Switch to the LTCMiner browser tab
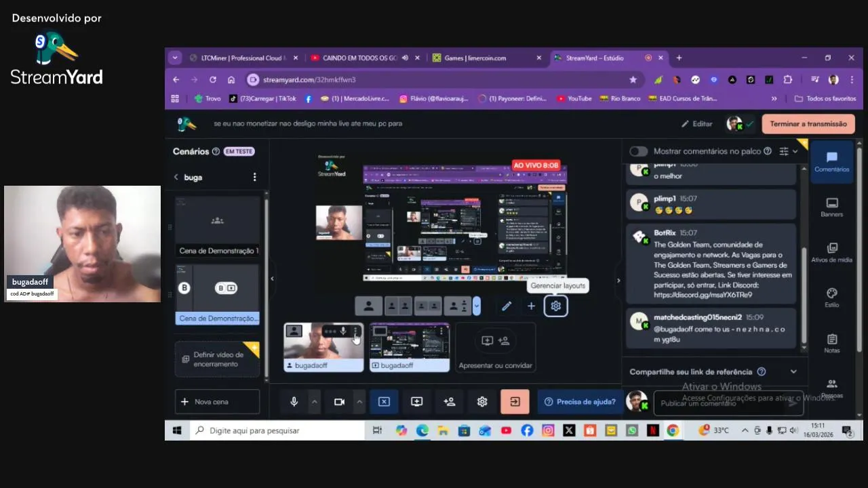 pos(243,58)
